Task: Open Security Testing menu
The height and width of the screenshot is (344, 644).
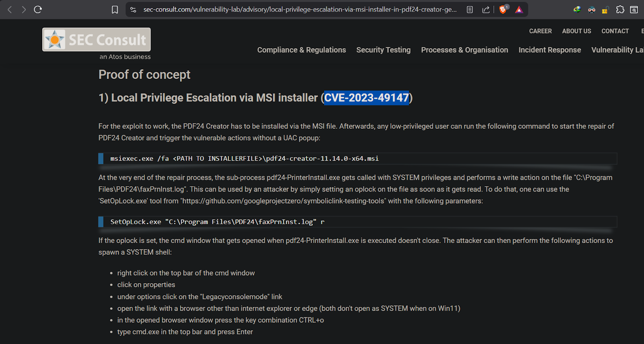Action: click(x=383, y=50)
